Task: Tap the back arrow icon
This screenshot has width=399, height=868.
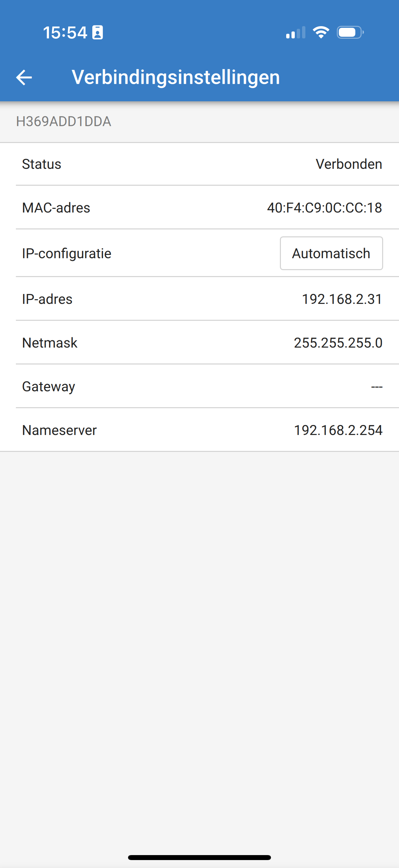Action: (x=24, y=77)
